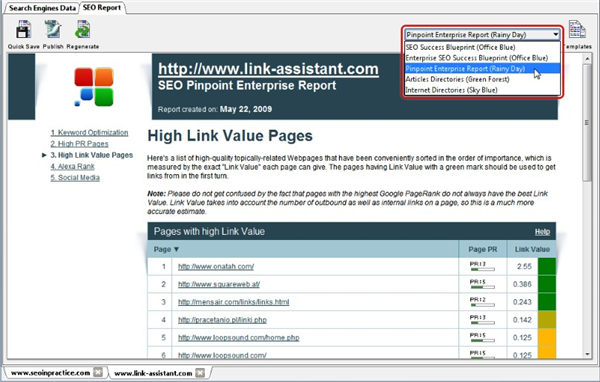600x382 pixels.
Task: Click Link Value 0.243 cell
Action: tap(522, 302)
